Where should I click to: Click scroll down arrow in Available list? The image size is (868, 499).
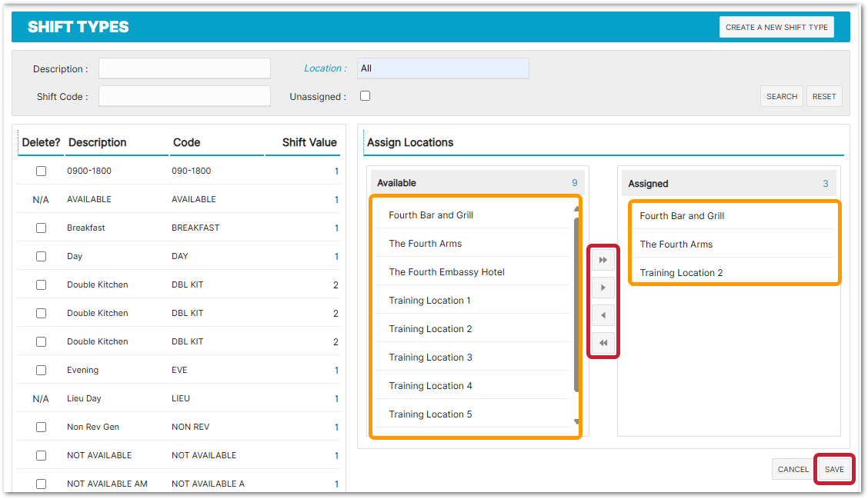[576, 421]
